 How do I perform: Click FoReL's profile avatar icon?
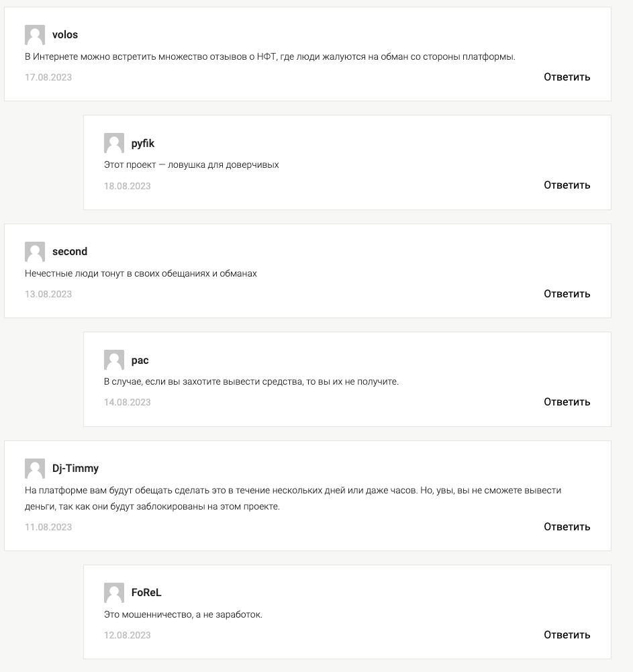[x=114, y=593]
